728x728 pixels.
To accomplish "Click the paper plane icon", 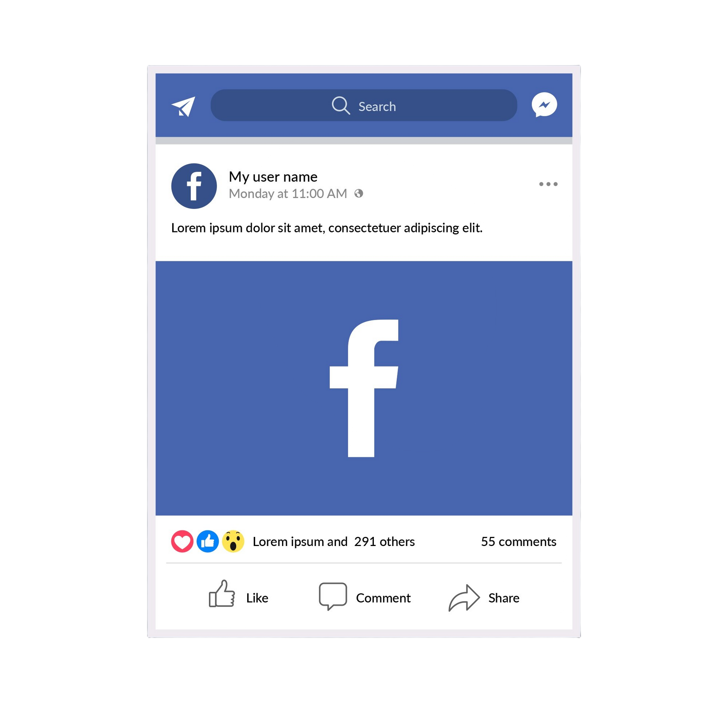I will pos(184,106).
